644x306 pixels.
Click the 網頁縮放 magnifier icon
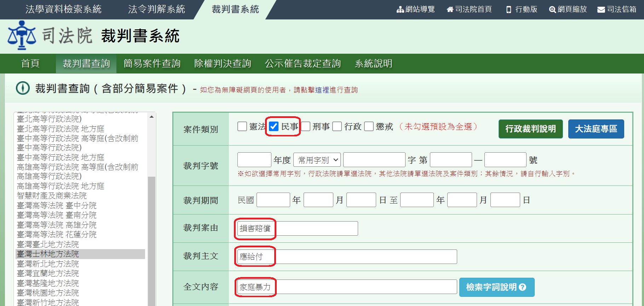[x=552, y=10]
